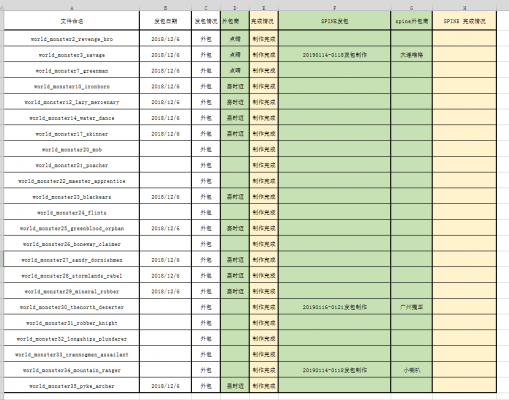509x400 pixels.
Task: Click world_monster31_robber_knight cell
Action: (72, 323)
